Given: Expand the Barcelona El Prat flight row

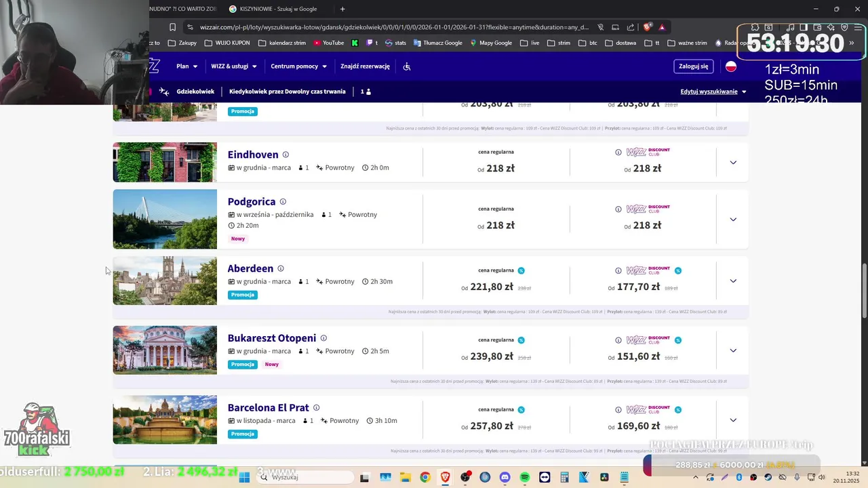Looking at the screenshot, I should [733, 420].
